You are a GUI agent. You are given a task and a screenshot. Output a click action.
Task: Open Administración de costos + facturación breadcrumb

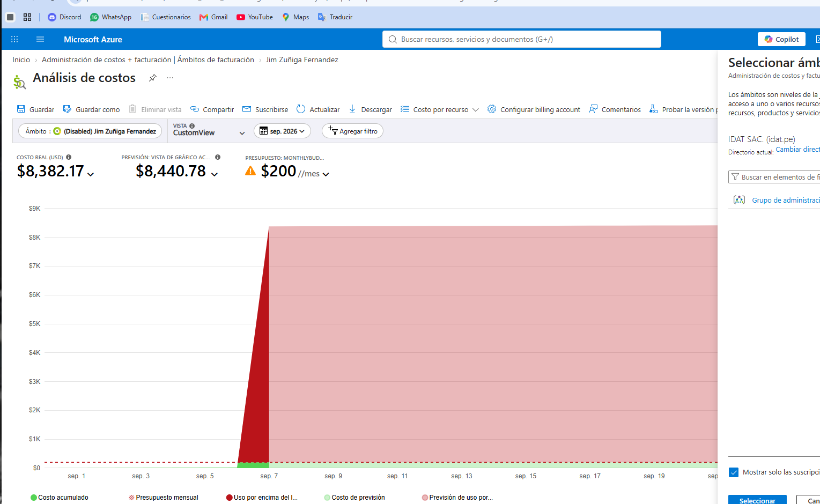148,60
